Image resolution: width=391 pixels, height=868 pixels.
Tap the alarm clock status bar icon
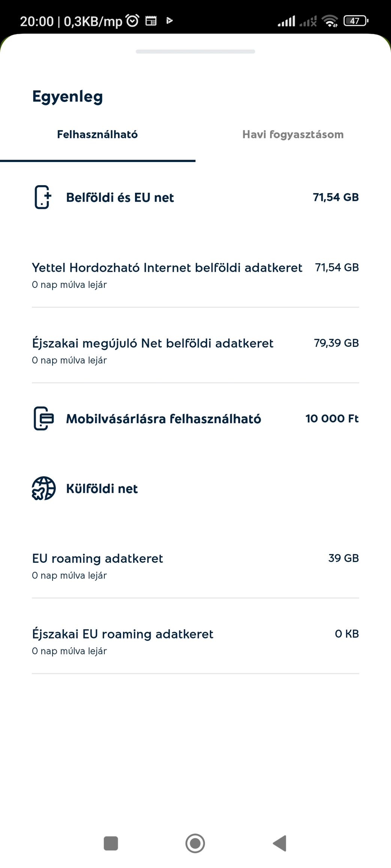[x=132, y=21]
